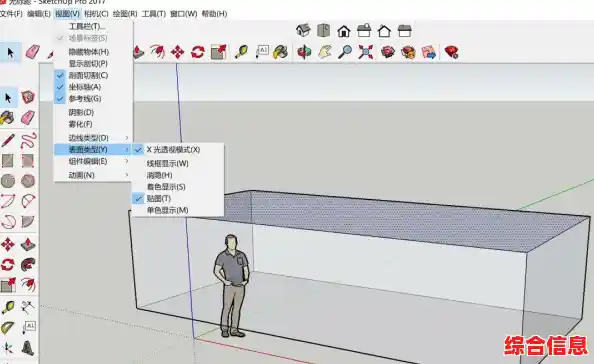The height and width of the screenshot is (364, 594).
Task: Select the Iso view house icon
Action: 303,30
